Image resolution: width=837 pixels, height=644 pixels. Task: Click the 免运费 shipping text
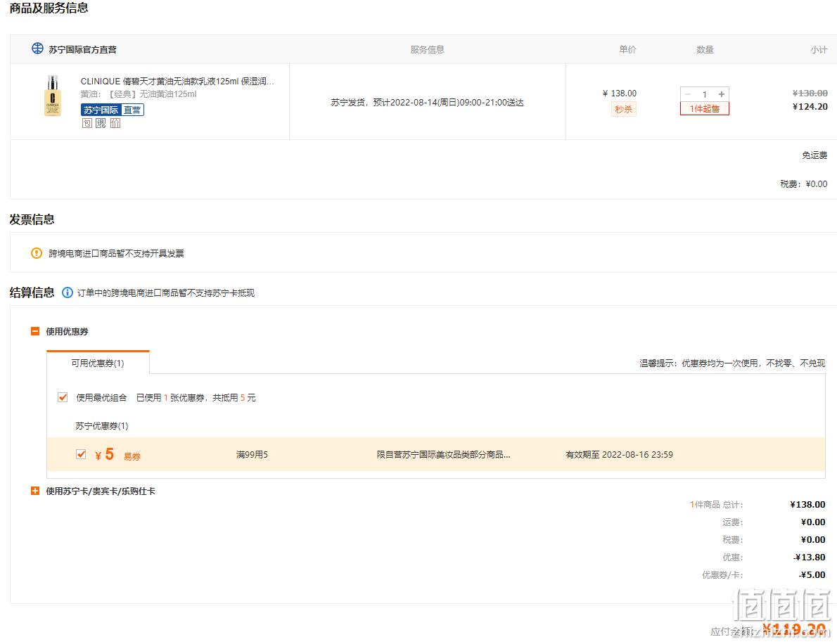point(814,155)
